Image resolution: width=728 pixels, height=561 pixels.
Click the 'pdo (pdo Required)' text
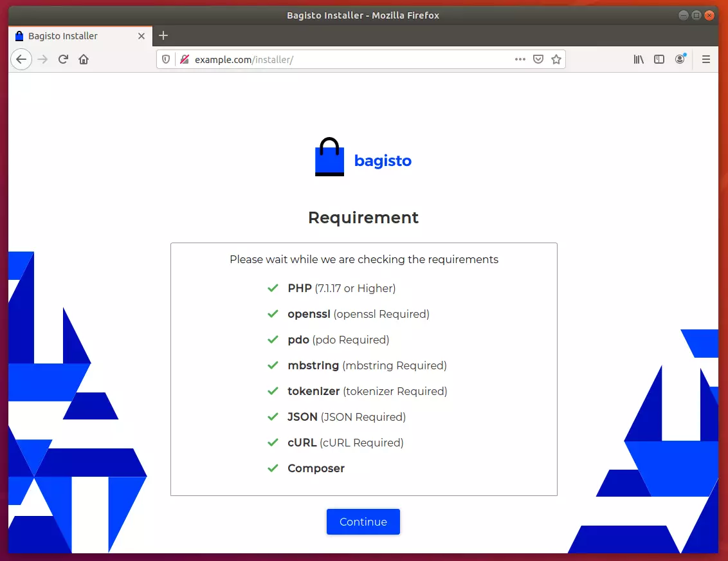(338, 340)
